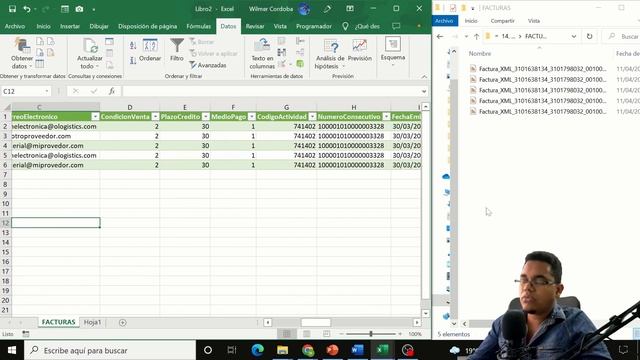This screenshot has width=640, height=360.
Task: Refresh the FACTURAS folder in Explorer
Action: pos(589,36)
